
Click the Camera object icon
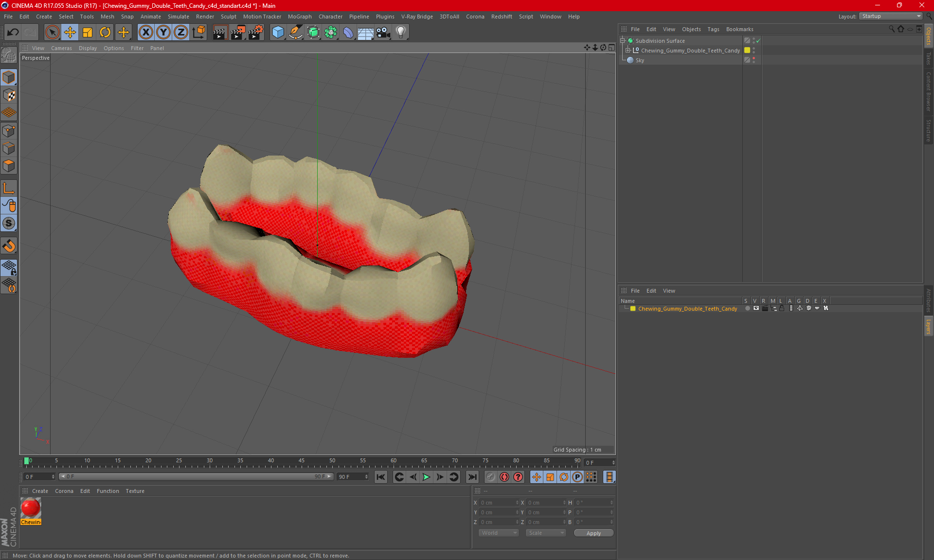point(383,33)
